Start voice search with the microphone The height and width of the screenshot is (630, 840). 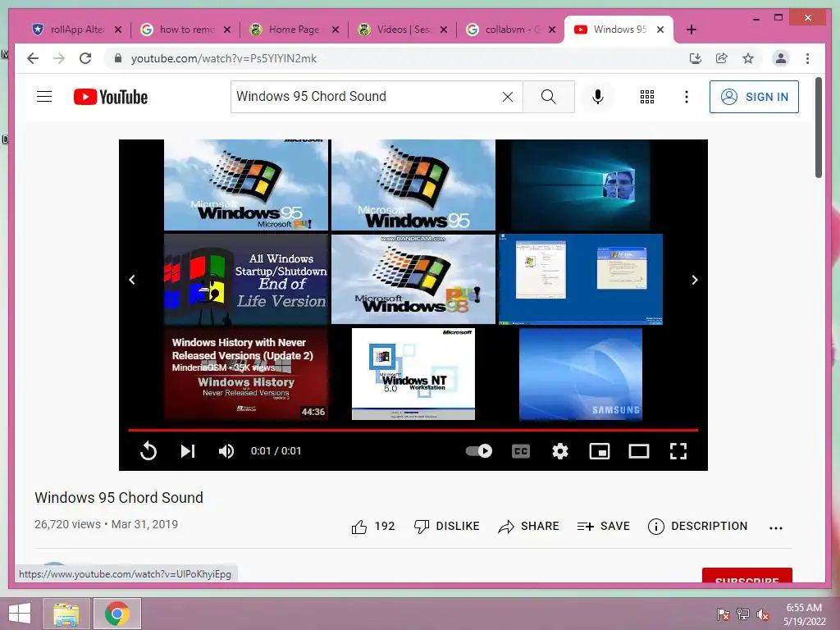598,97
